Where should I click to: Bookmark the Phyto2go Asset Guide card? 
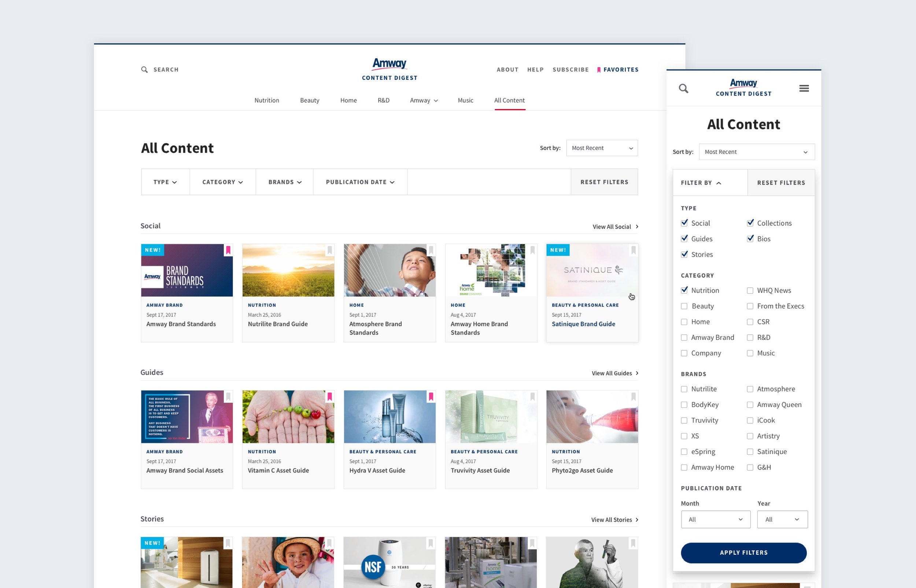634,397
